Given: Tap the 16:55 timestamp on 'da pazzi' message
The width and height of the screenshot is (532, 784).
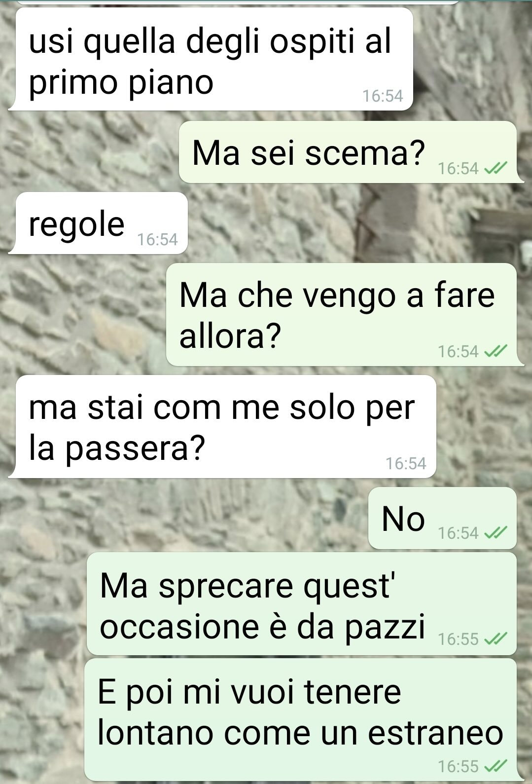Looking at the screenshot, I should [459, 639].
